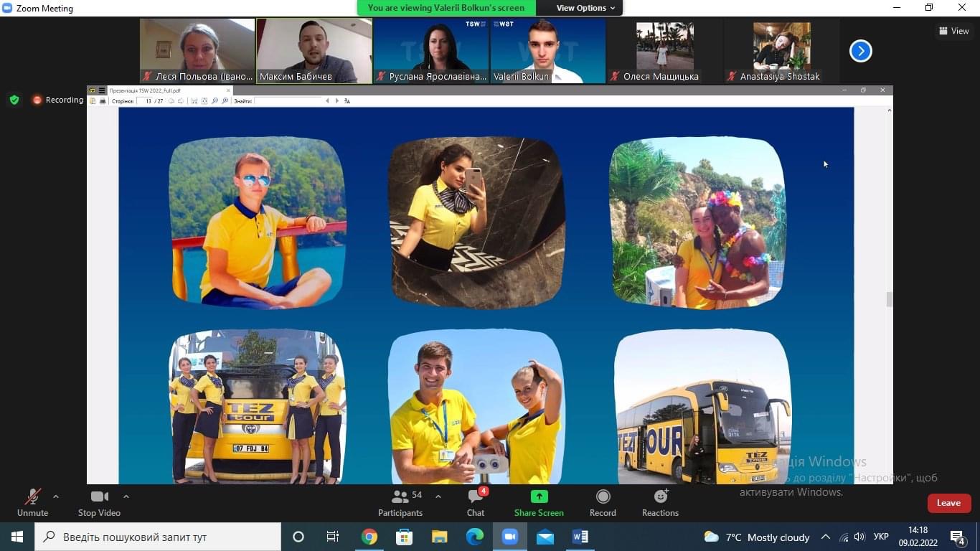This screenshot has height=551, width=980.
Task: Start recording with the Record button
Action: tap(603, 503)
